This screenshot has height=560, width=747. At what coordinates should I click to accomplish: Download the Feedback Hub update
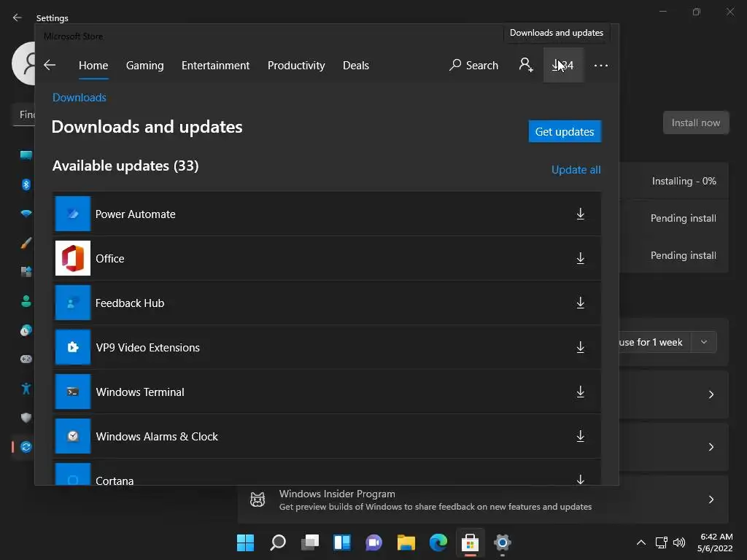pos(580,303)
